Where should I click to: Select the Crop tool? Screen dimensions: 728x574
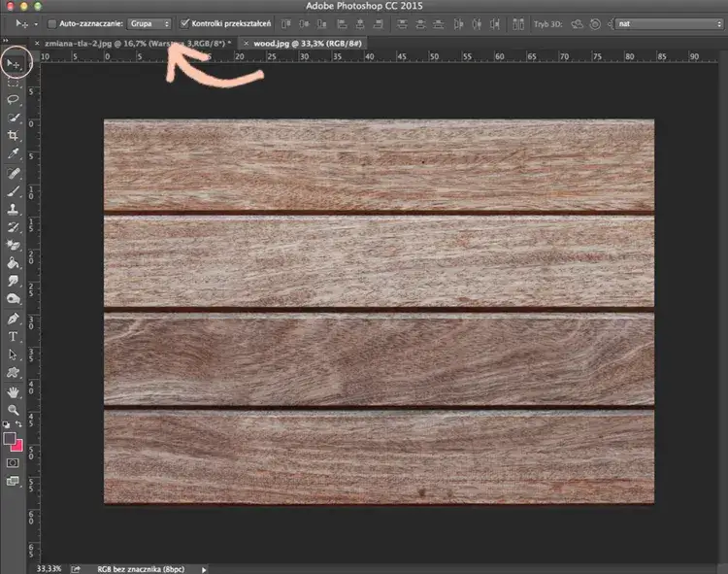(x=14, y=136)
